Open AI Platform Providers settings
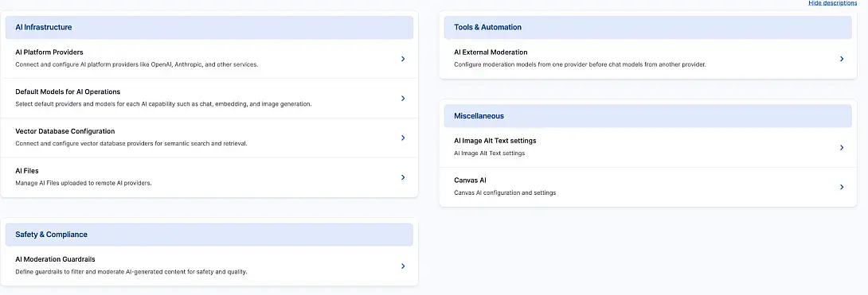This screenshot has width=868, height=295. point(49,52)
